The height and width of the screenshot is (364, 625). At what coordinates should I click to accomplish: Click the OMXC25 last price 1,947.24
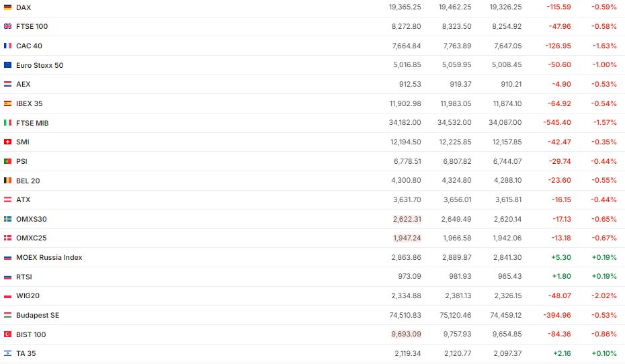(x=407, y=238)
